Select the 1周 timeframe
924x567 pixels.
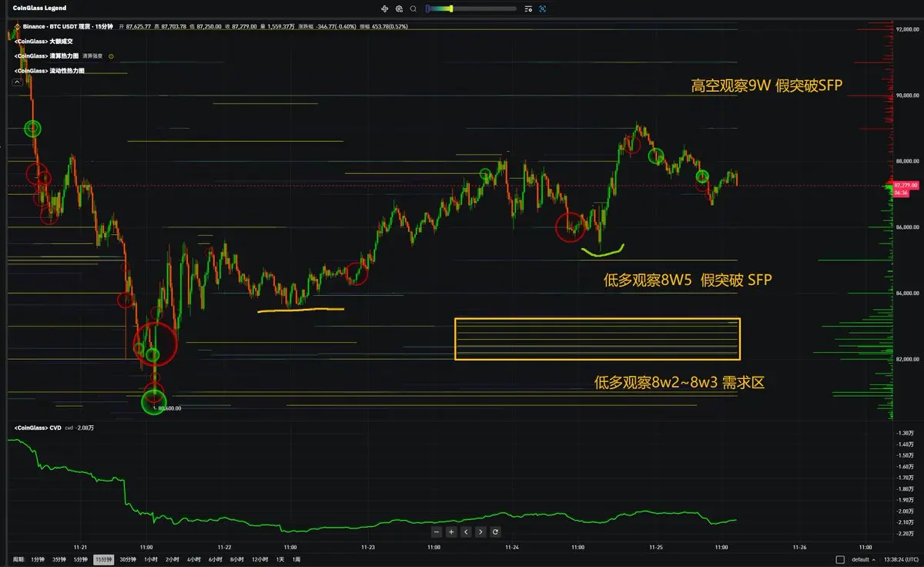(296, 559)
